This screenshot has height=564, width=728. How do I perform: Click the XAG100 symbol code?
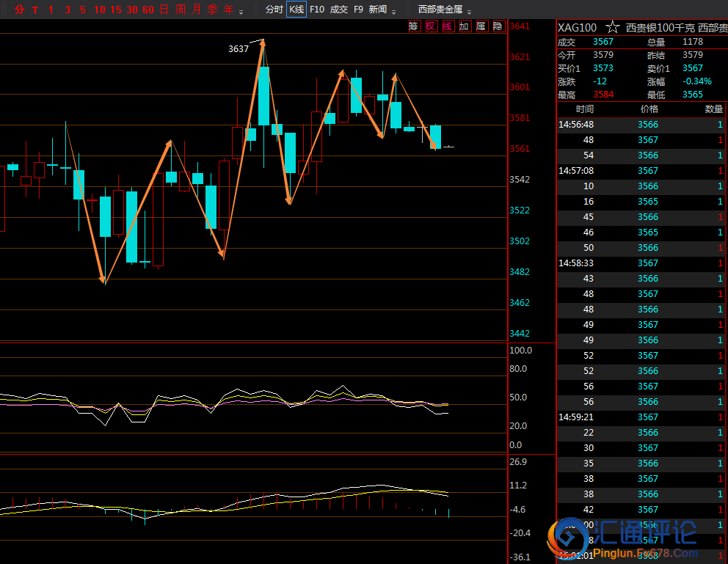click(x=577, y=28)
